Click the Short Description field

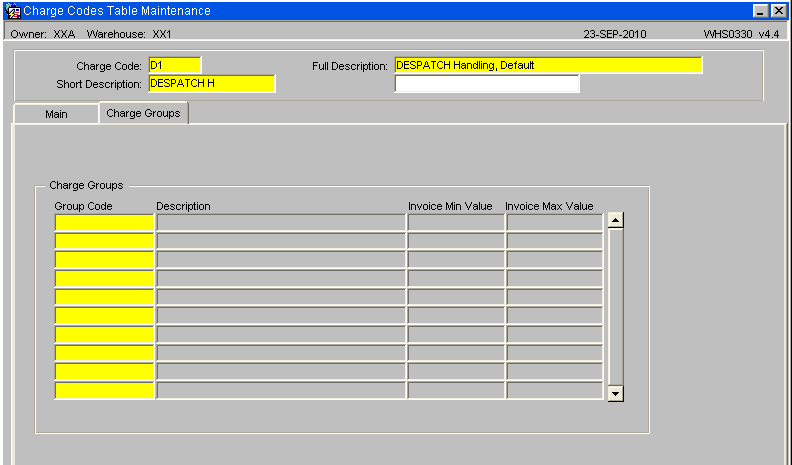point(212,83)
